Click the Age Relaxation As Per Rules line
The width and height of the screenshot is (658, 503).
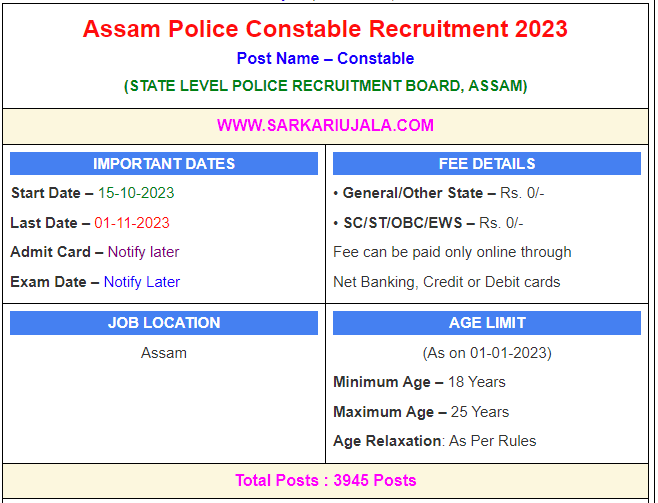[x=434, y=441]
